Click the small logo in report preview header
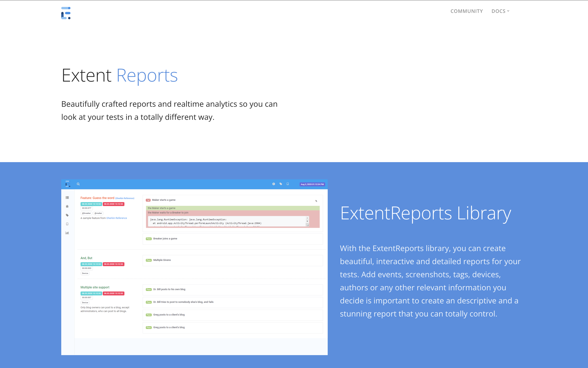This screenshot has width=588, height=368. click(x=68, y=184)
